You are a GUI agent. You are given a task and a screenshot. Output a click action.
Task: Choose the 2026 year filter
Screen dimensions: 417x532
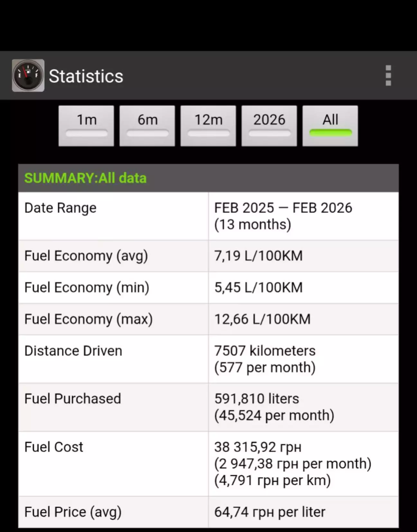[x=269, y=126]
